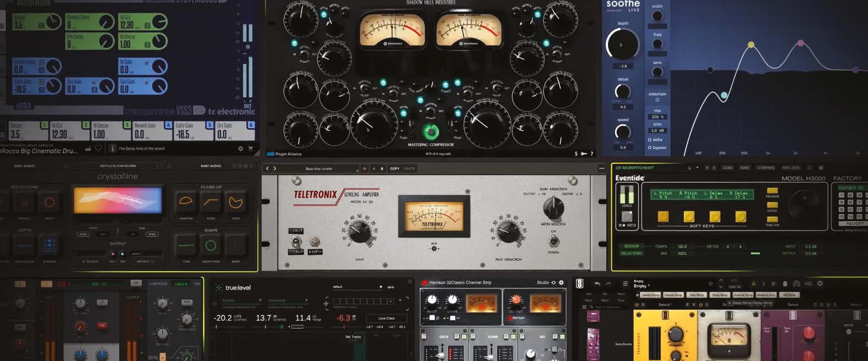Open the three-dot menu on LA-2A toolbar
This screenshot has height=361, width=868.
coord(602,168)
